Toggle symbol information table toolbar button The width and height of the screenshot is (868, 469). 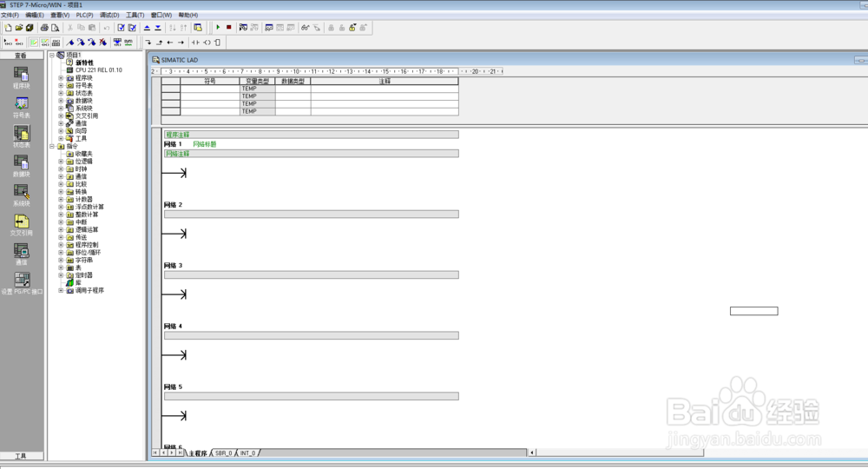(56, 42)
